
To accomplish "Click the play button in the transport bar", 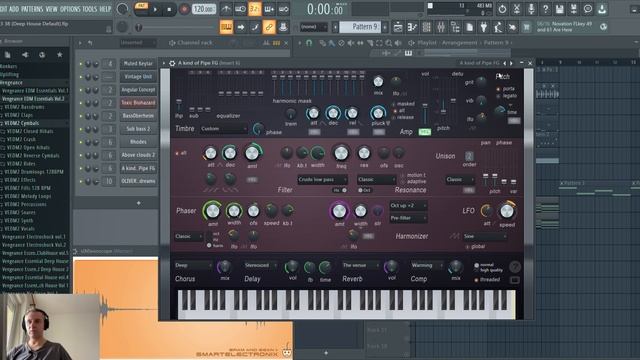I will pos(155,9).
